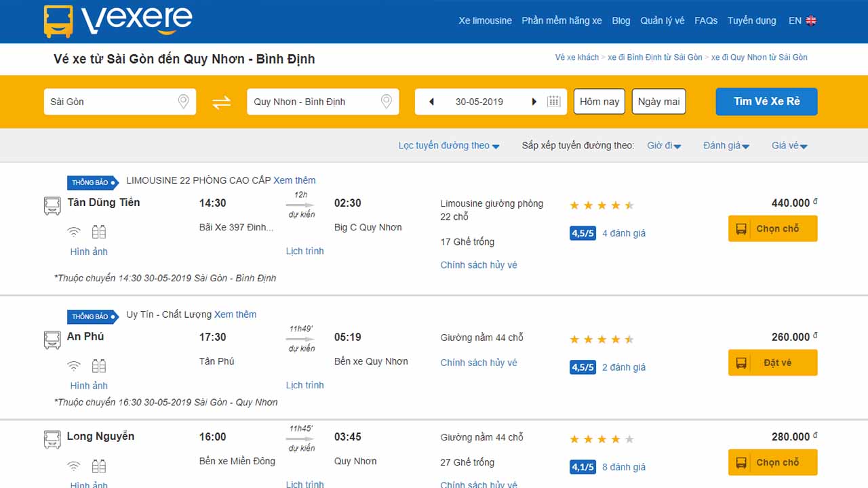The height and width of the screenshot is (488, 868).
Task: Click the Sài Gòn origin input
Action: click(x=120, y=102)
